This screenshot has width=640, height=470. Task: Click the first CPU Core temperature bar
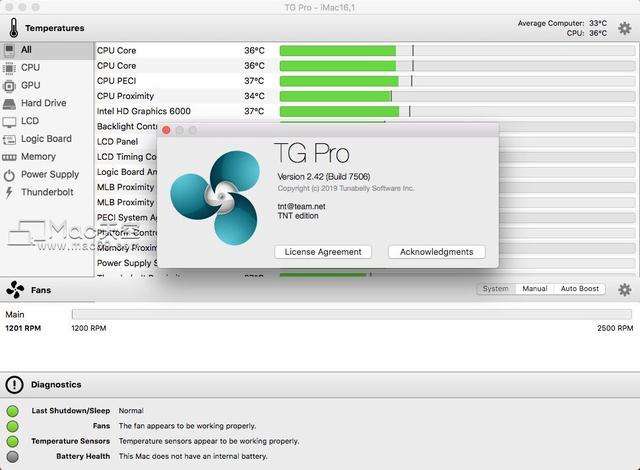coord(457,51)
